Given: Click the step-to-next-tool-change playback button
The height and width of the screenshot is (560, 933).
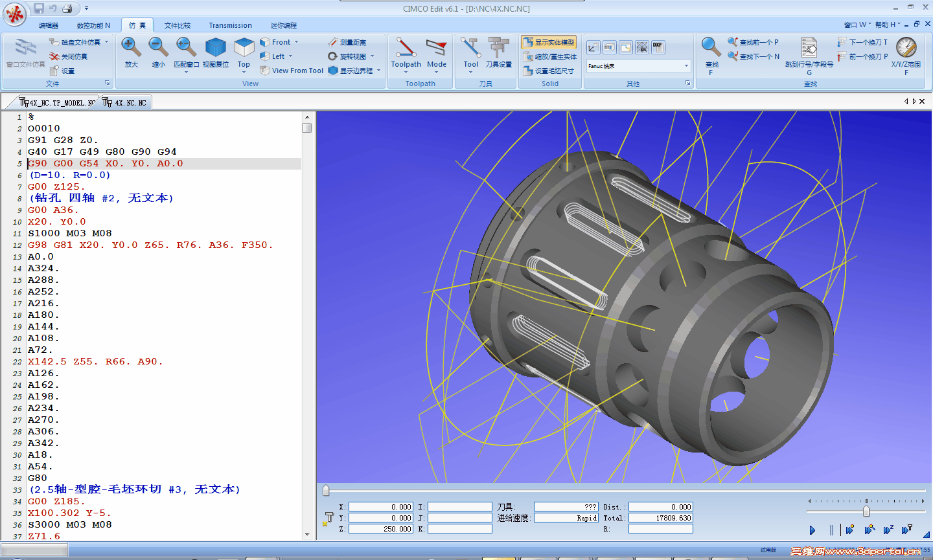Looking at the screenshot, I should 906,530.
